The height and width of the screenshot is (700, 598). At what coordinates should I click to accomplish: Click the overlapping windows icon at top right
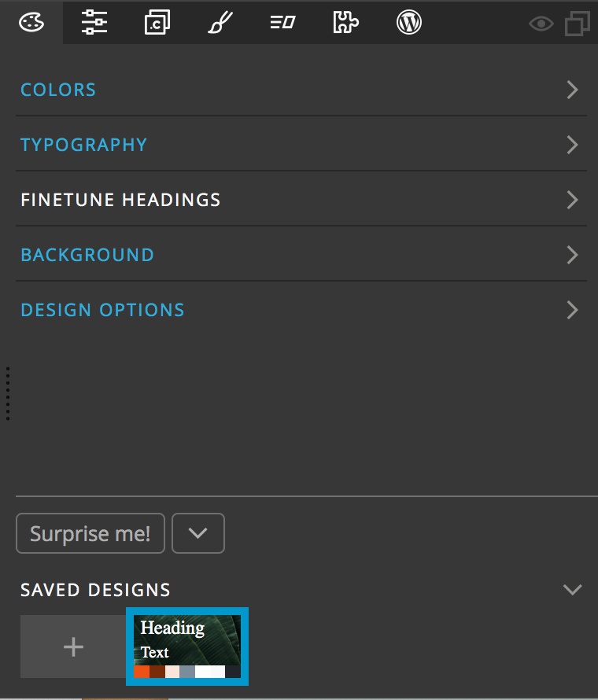click(x=578, y=24)
